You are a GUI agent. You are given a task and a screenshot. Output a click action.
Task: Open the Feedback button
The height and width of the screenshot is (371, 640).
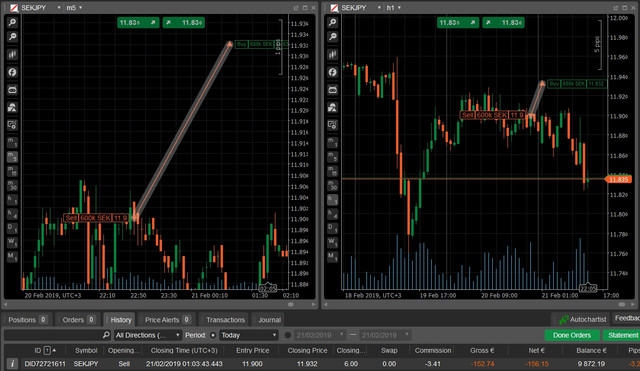click(x=626, y=318)
